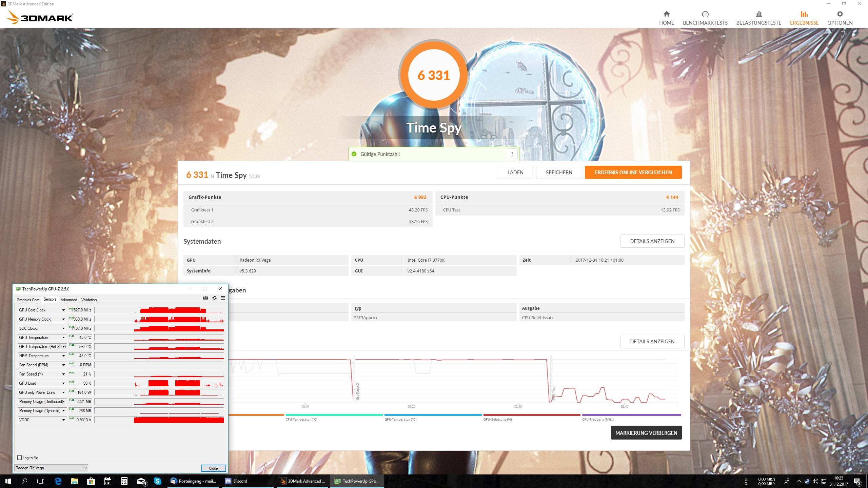
Task: Open Optionen gear icon
Action: pyautogui.click(x=840, y=14)
